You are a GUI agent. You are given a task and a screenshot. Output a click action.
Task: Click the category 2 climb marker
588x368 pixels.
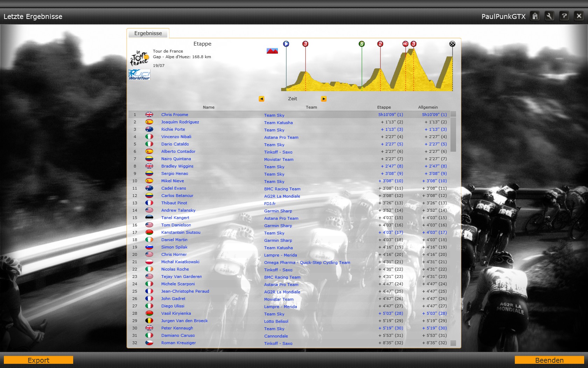coord(380,44)
